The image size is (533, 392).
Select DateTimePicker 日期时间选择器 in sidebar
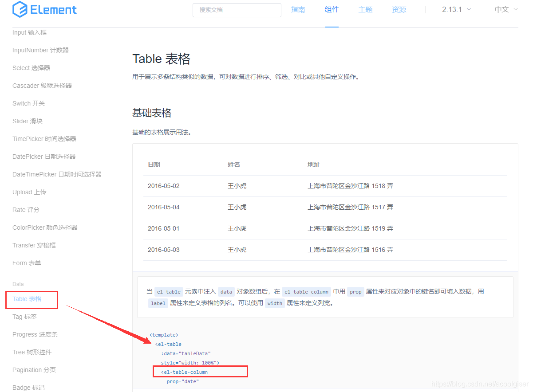(x=57, y=174)
